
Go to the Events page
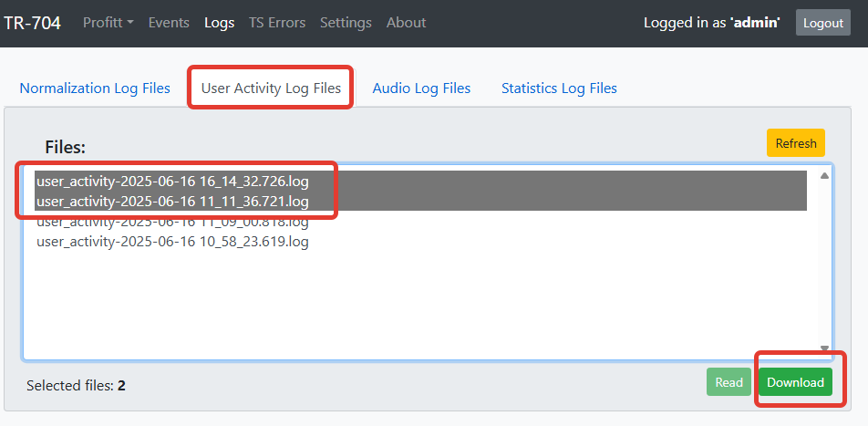(x=169, y=23)
